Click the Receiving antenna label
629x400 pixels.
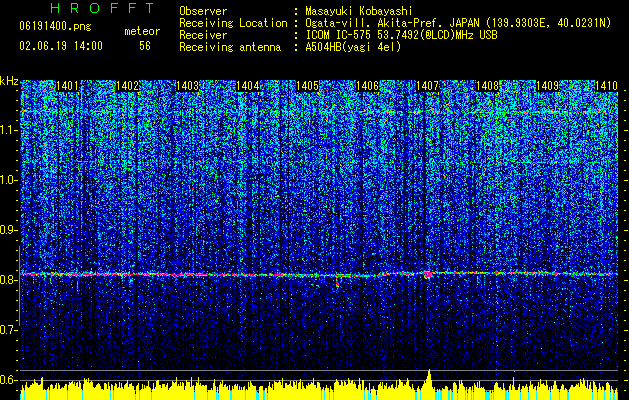click(x=230, y=47)
